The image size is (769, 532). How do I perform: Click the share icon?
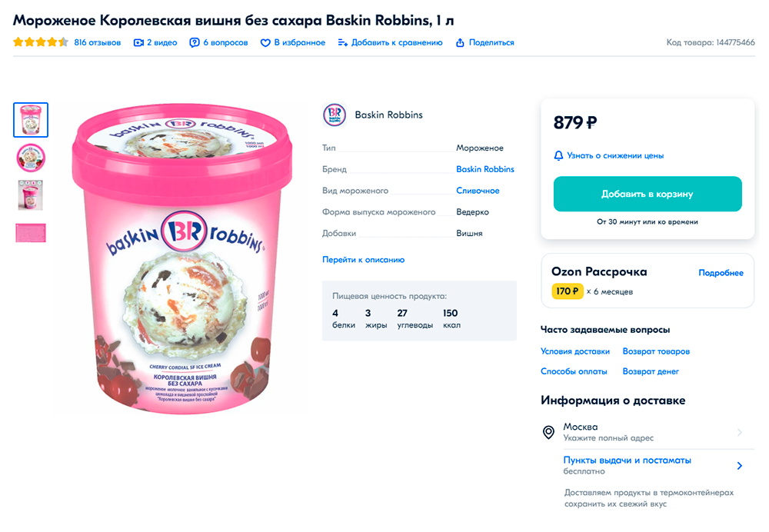(x=460, y=43)
